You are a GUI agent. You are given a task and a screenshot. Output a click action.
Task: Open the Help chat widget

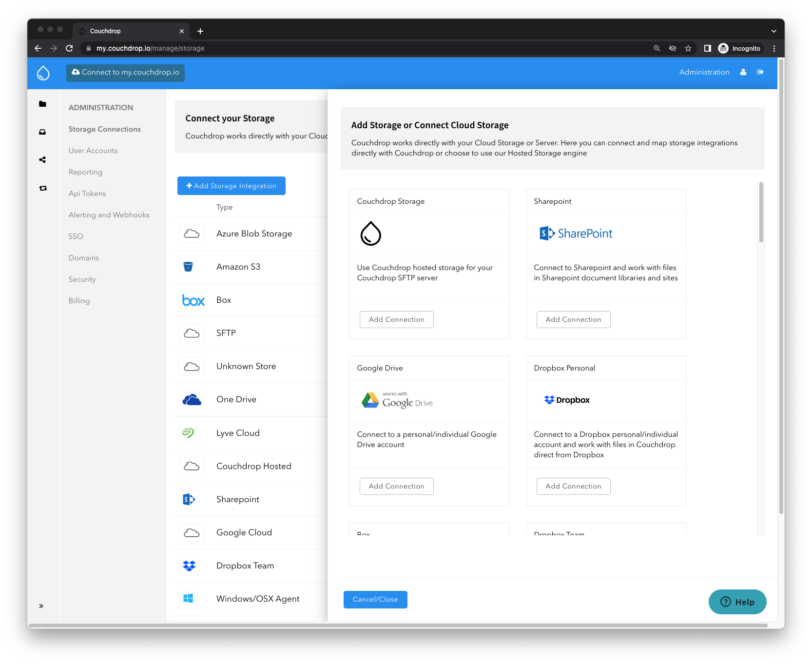click(737, 602)
